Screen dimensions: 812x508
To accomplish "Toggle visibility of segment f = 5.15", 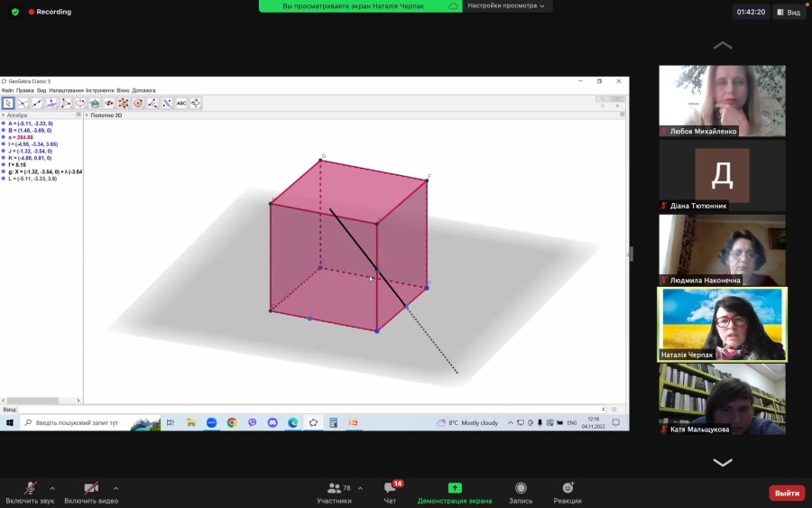I will [4, 165].
